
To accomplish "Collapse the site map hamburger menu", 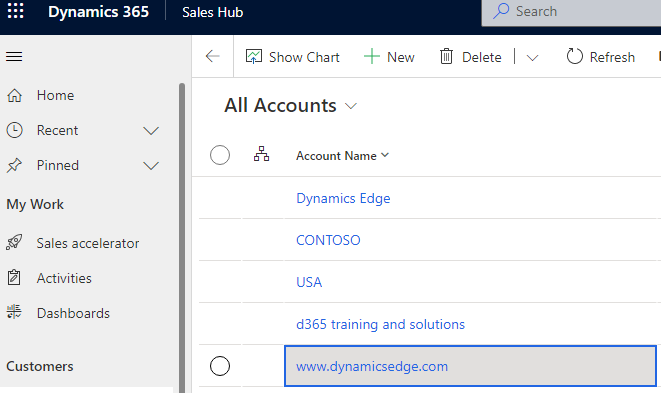I will (14, 57).
